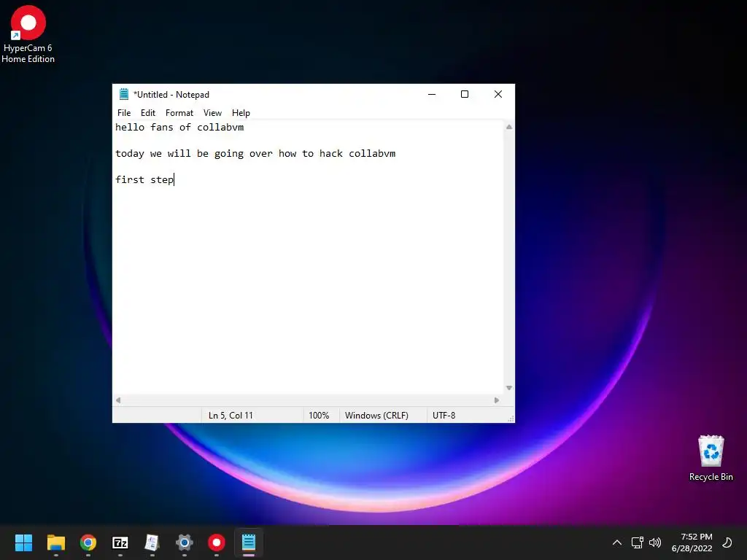Open the network status tray icon
747x560 pixels.
(x=637, y=542)
